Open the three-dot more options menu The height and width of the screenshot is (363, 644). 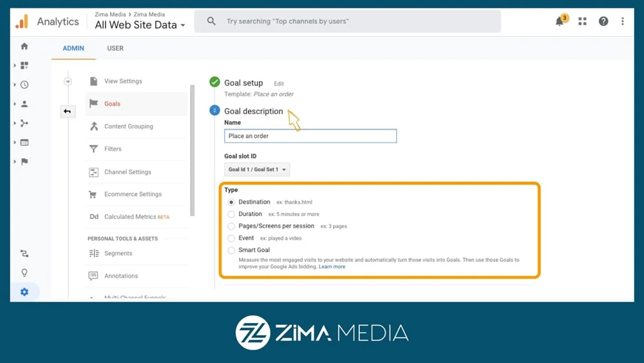click(x=622, y=21)
